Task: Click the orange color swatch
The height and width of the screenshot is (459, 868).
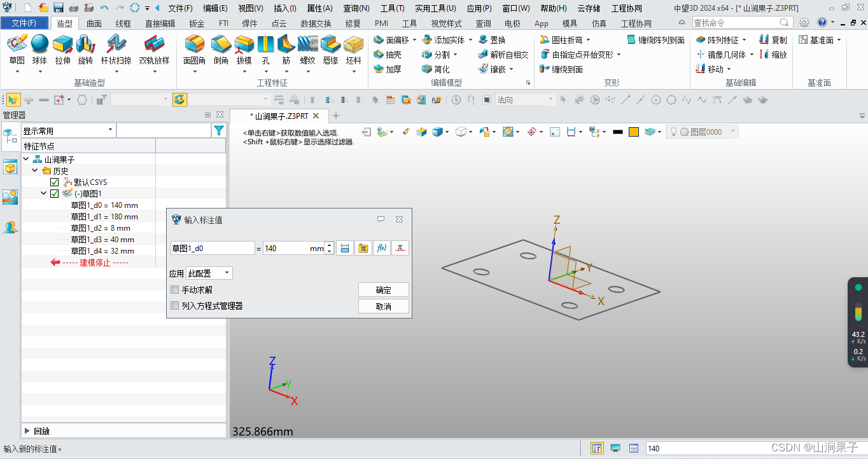Action: [x=634, y=132]
